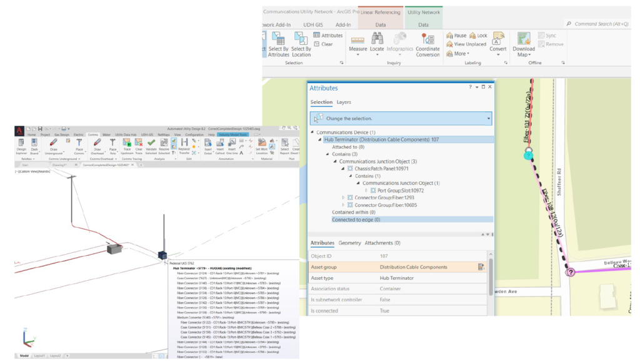Open the Select Report tool
640x364 pixels.
point(284,146)
